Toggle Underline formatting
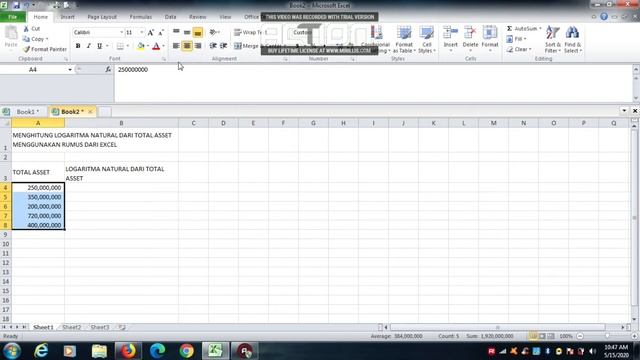The image size is (640, 360). tap(99, 46)
